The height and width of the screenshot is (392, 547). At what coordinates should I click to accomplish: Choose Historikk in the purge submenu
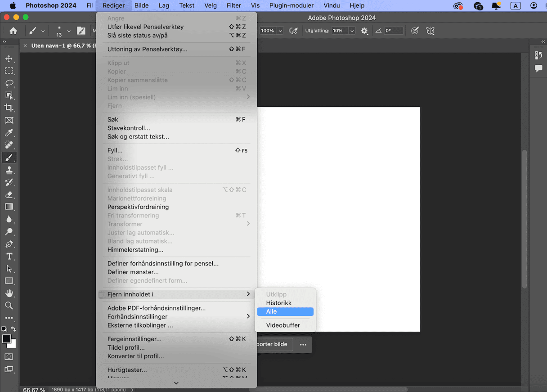click(285, 303)
